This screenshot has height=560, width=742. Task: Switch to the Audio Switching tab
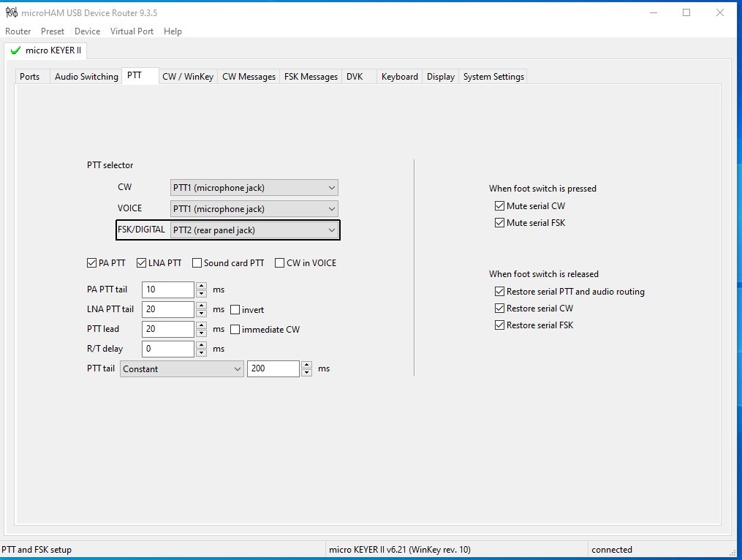86,77
